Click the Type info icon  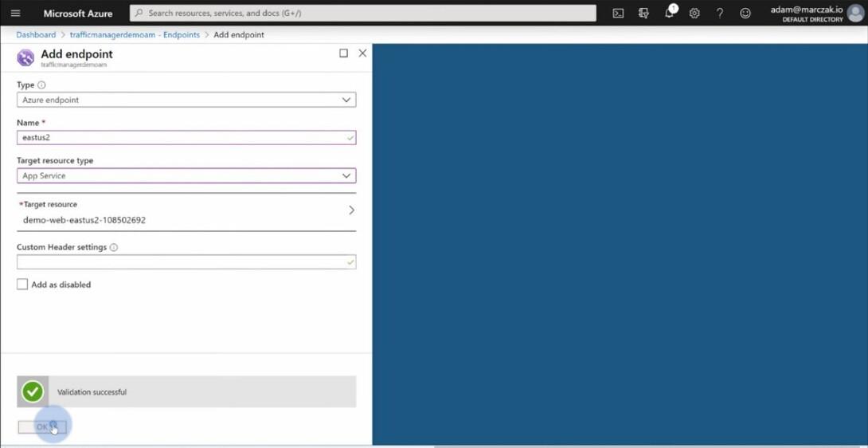pos(41,84)
